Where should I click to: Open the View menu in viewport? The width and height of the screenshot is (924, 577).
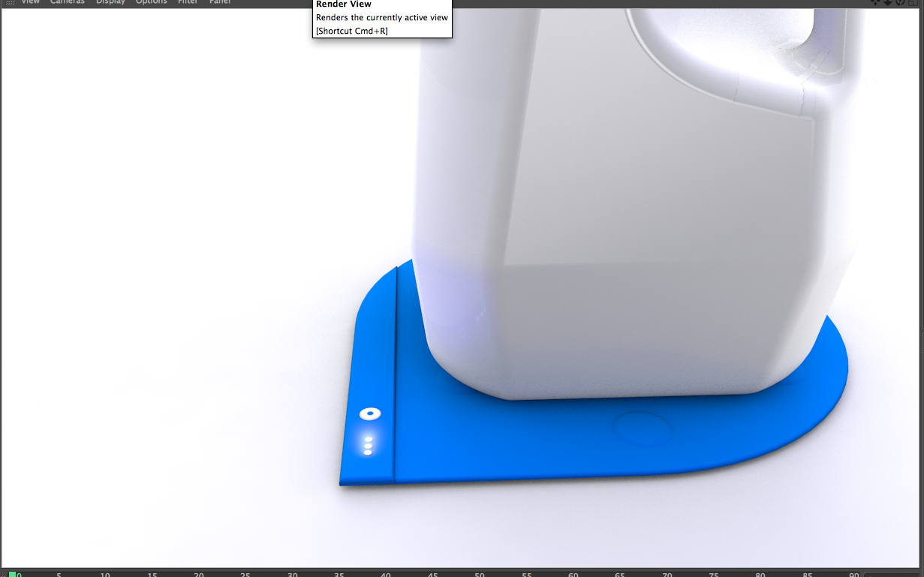coord(30,2)
